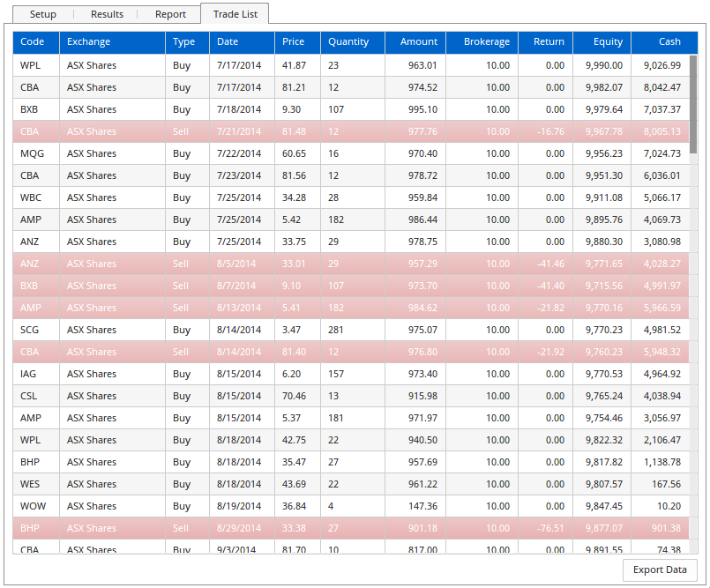Click the date 8/5/2014
The image size is (710, 588).
236,264
